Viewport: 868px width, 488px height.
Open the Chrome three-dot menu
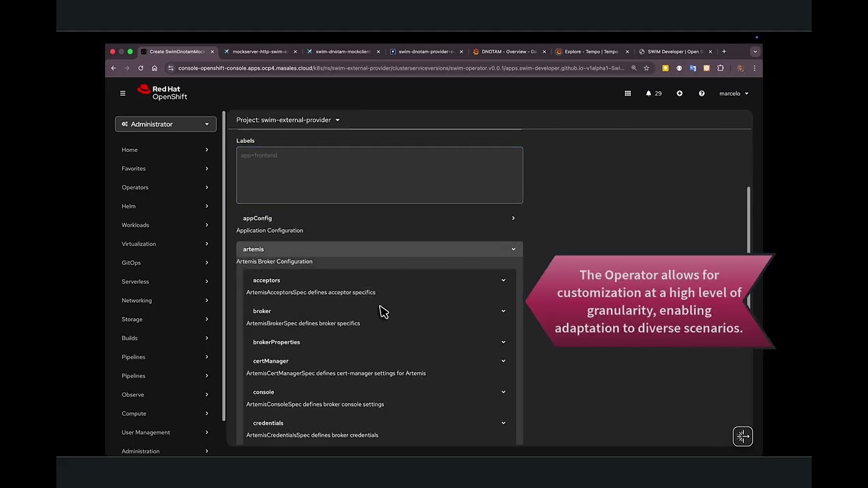pos(754,68)
